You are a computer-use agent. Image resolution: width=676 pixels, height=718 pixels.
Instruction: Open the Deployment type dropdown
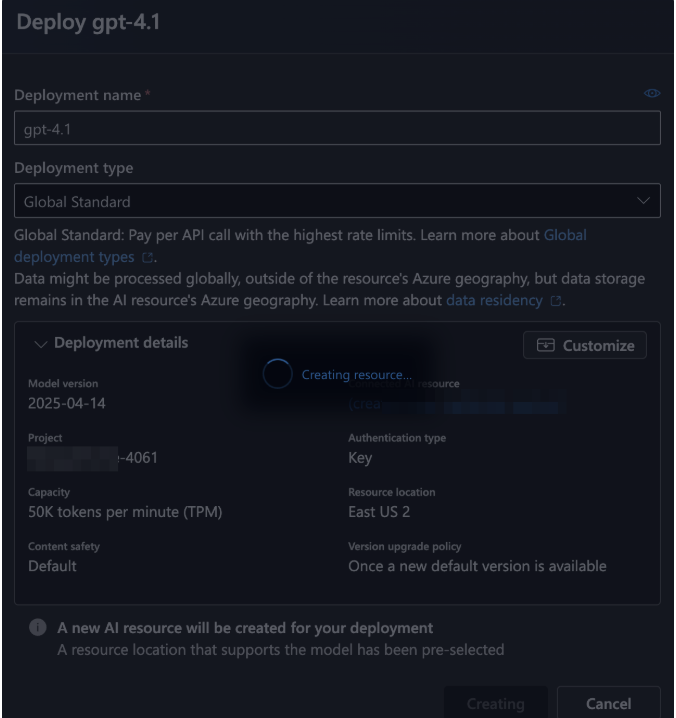(337, 201)
